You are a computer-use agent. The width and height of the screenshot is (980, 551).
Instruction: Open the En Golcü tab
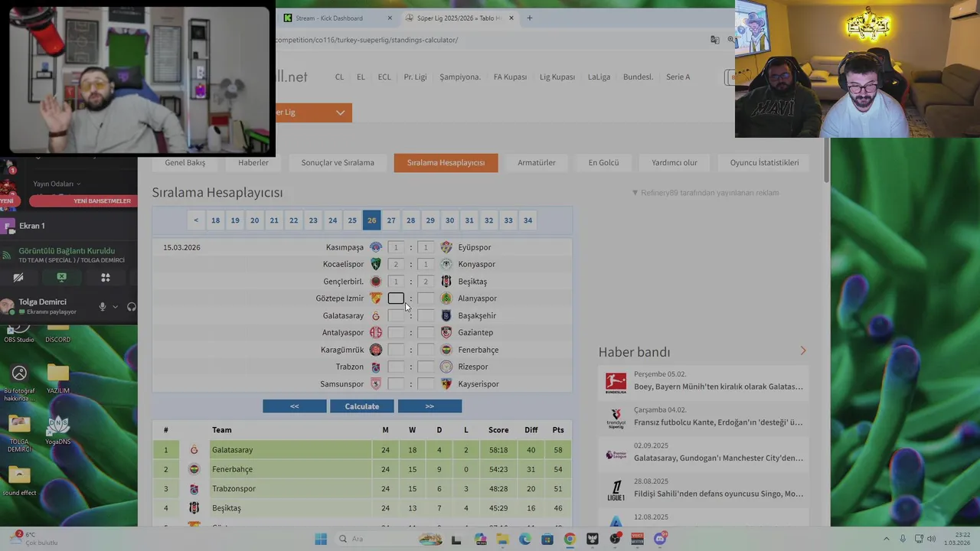[x=603, y=162]
